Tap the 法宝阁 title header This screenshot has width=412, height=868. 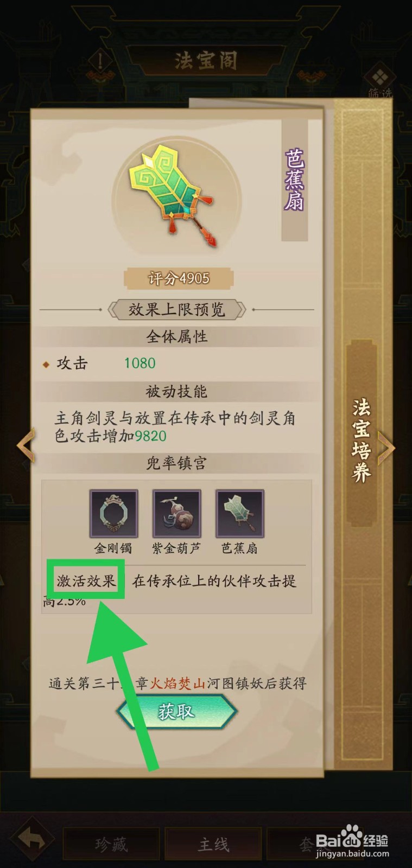pyautogui.click(x=206, y=61)
